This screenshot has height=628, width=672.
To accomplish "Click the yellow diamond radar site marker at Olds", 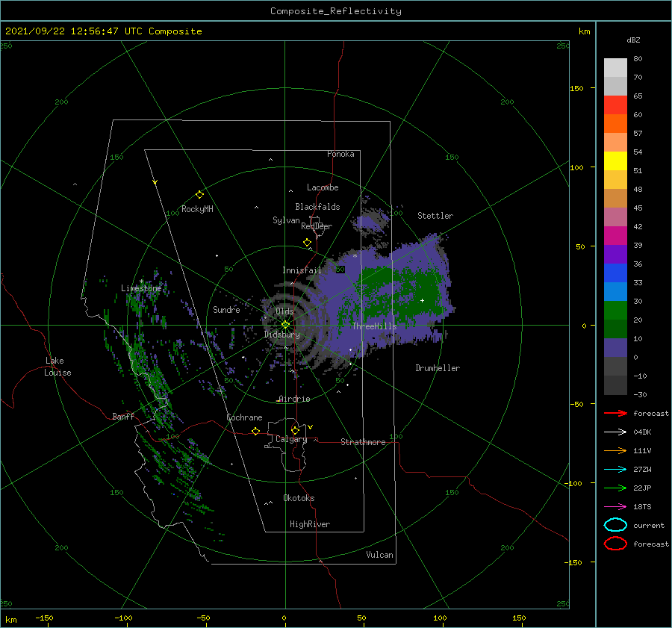I will tap(285, 325).
